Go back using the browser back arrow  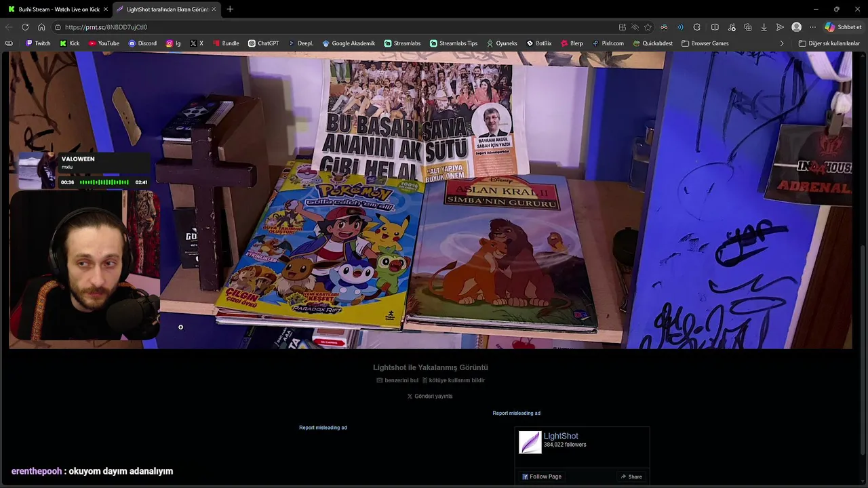pos(9,27)
